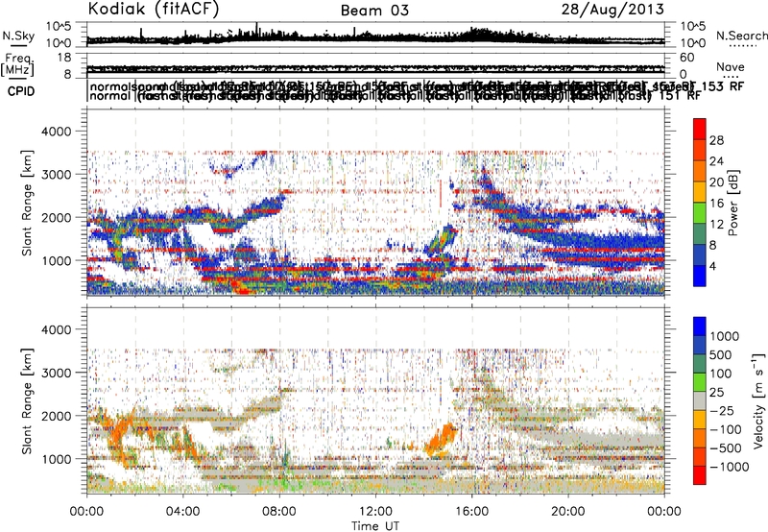Viewport: 768px width, 532px height.
Task: Click the light green segment near 16 on the power colorbar
Action: [700, 213]
